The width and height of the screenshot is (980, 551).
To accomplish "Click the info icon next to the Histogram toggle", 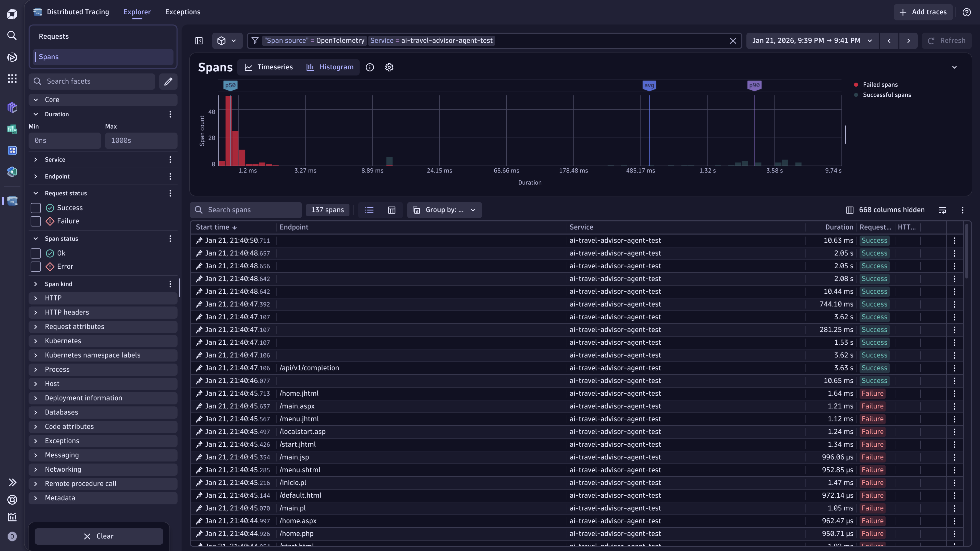I will (x=370, y=67).
